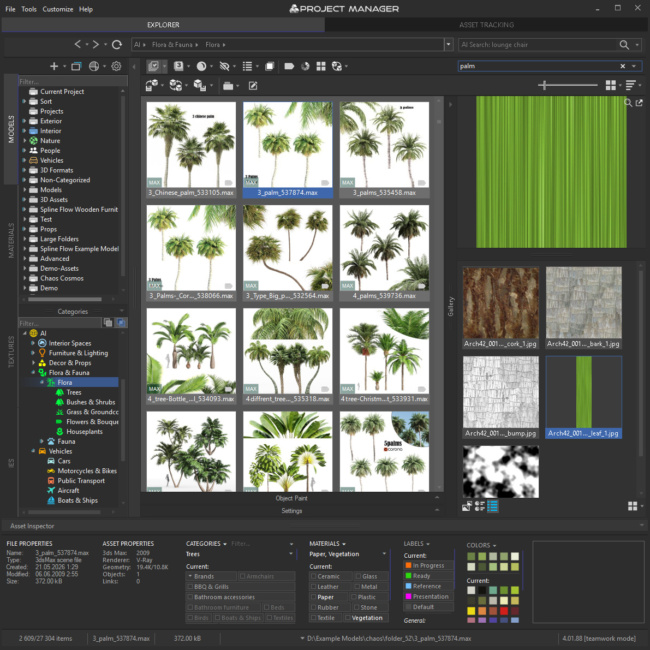Open the settings gear above the folder tree

(x=116, y=66)
